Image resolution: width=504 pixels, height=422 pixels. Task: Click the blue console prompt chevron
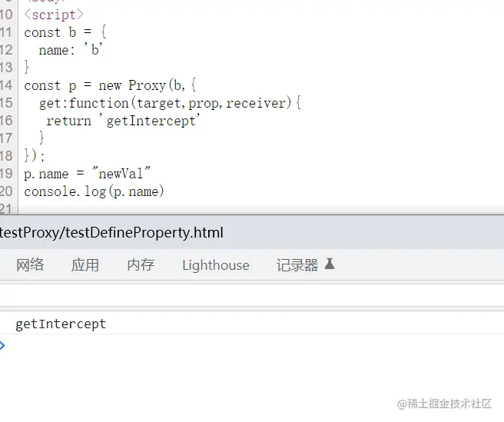pos(2,345)
